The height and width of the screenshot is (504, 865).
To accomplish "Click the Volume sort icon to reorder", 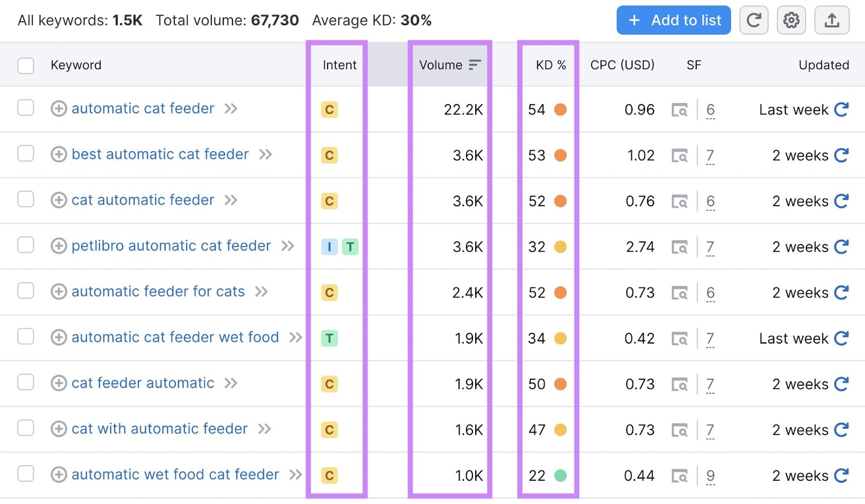I will coord(474,64).
